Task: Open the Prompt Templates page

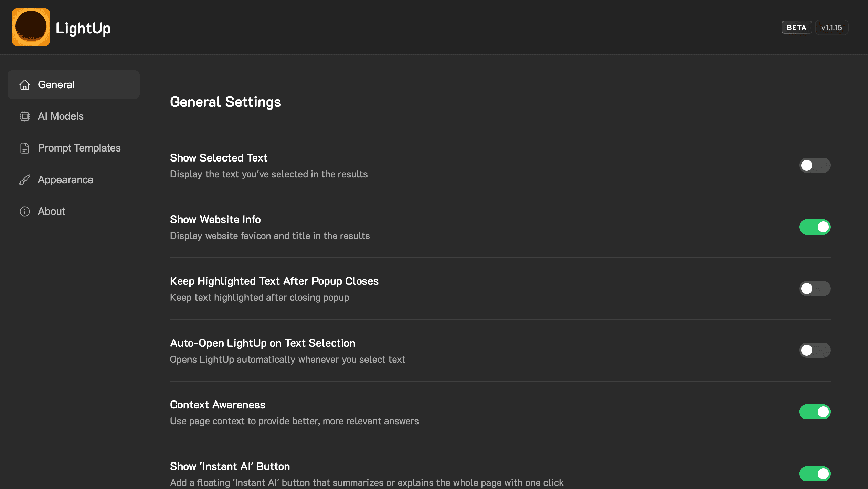Action: [x=80, y=148]
